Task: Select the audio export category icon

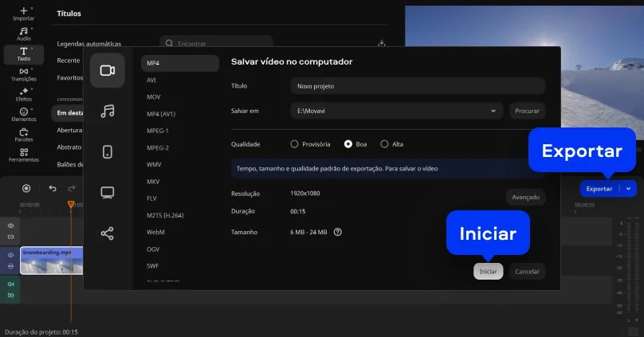Action: point(108,111)
